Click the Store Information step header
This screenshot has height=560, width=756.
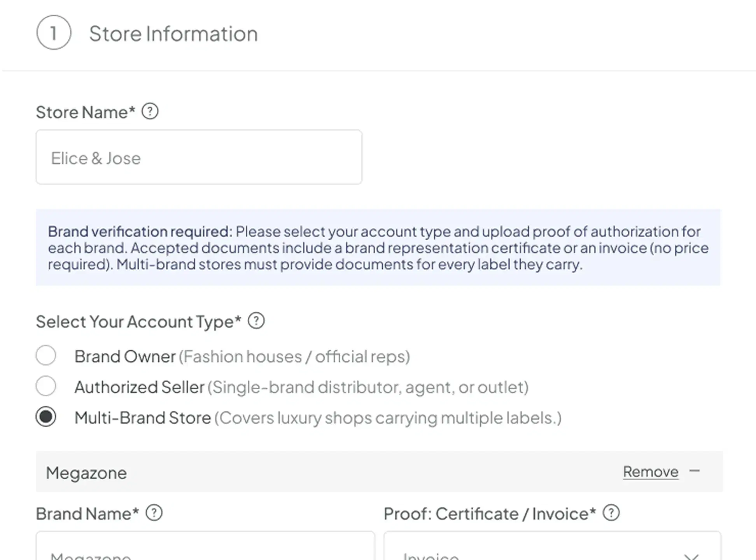[173, 33]
